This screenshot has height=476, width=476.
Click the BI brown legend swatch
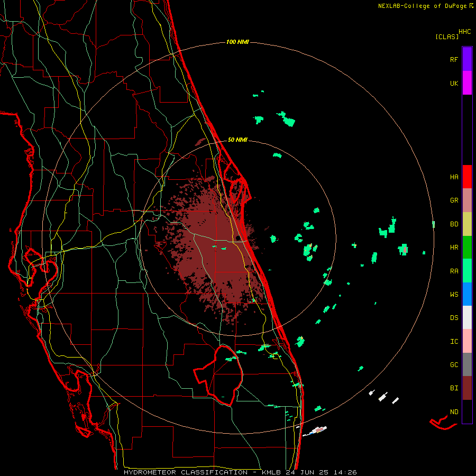[467, 388]
